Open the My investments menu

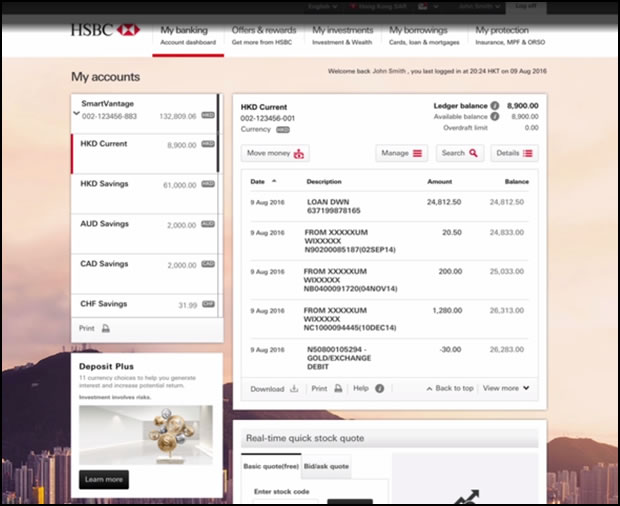click(342, 36)
